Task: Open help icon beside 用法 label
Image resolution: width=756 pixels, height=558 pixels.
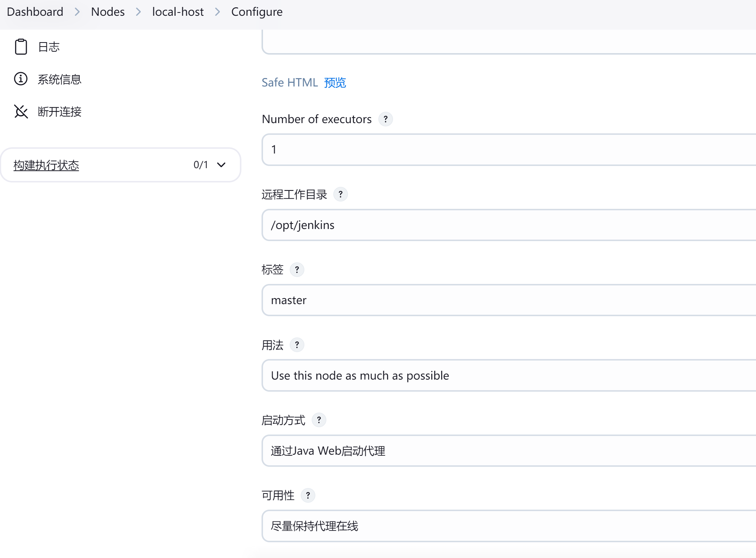Action: click(297, 345)
